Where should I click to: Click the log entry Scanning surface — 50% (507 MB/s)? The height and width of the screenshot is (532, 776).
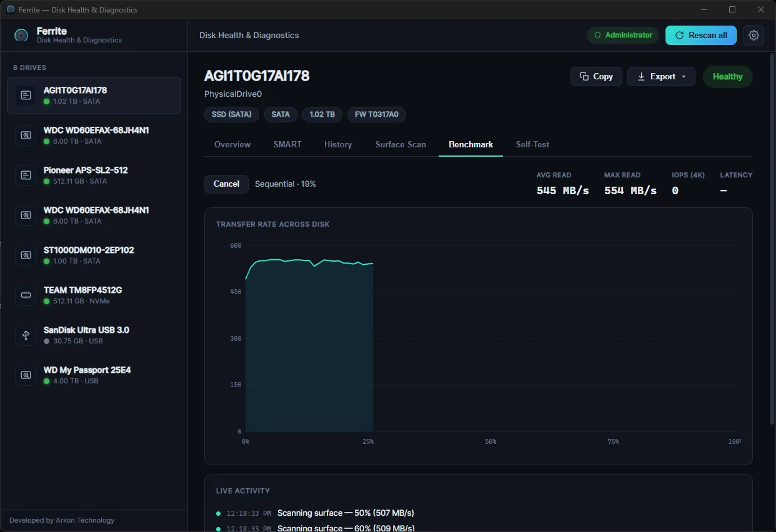346,513
